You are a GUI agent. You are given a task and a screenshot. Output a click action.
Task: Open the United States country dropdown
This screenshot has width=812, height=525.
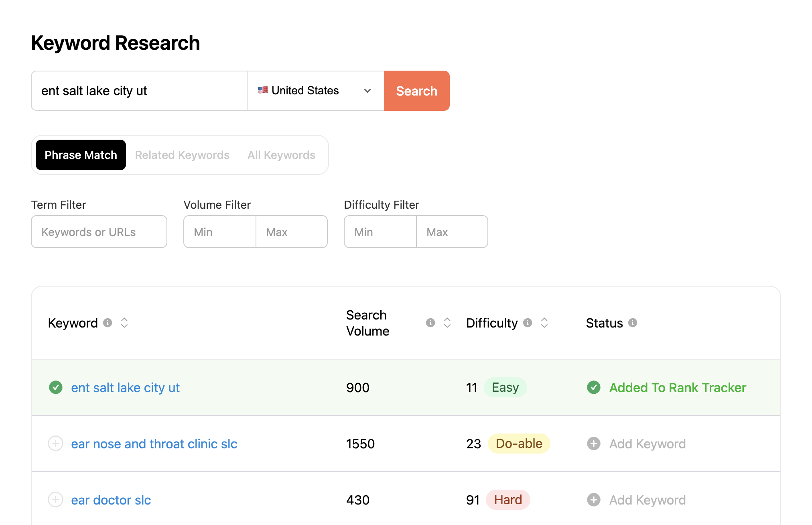315,91
